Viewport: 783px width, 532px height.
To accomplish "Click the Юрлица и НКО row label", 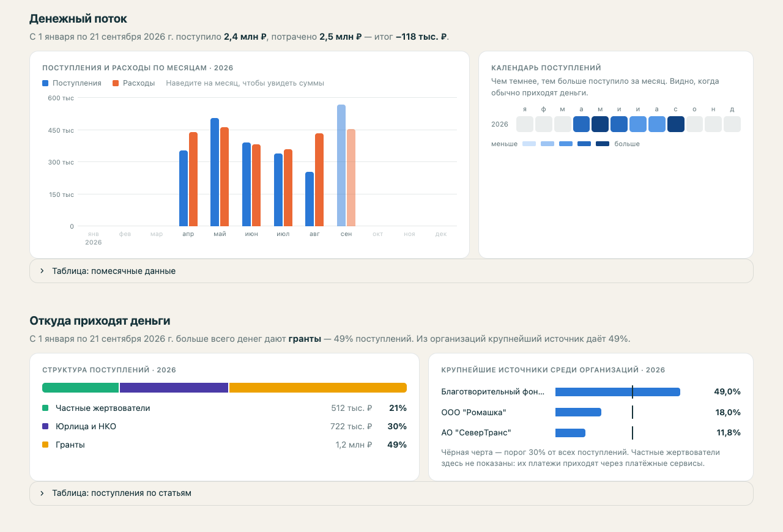I will pyautogui.click(x=86, y=426).
